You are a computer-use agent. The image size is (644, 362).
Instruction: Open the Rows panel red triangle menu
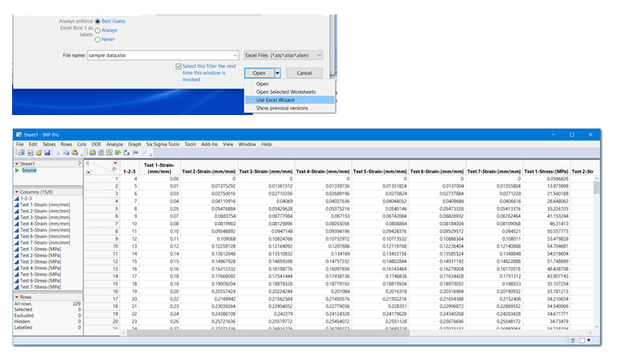point(17,297)
